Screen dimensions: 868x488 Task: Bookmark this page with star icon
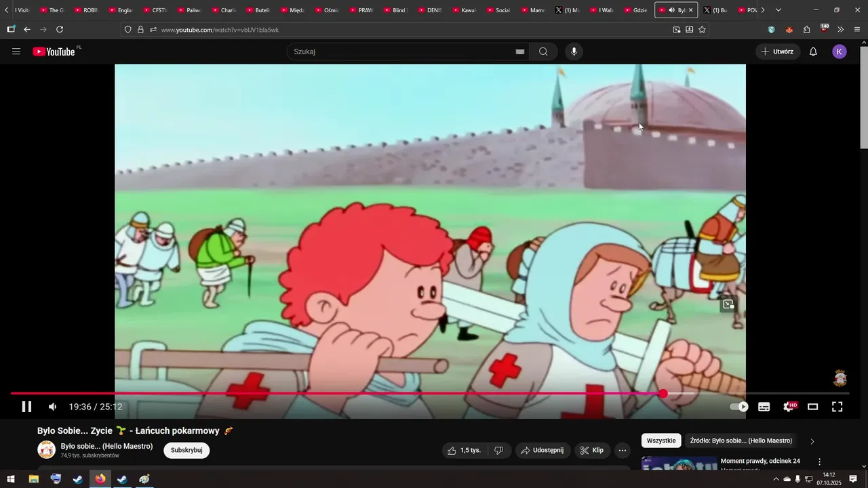[702, 30]
